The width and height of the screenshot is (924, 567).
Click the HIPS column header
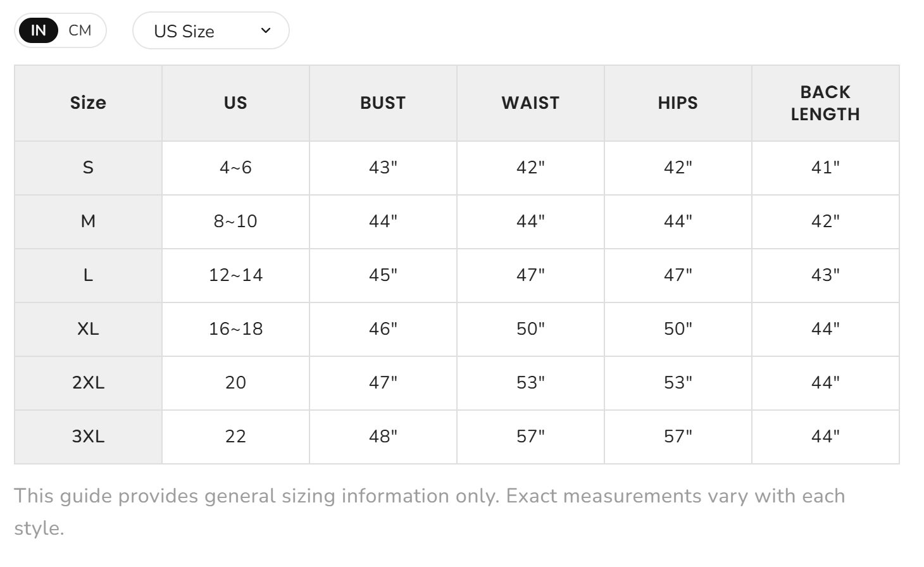pyautogui.click(x=678, y=103)
